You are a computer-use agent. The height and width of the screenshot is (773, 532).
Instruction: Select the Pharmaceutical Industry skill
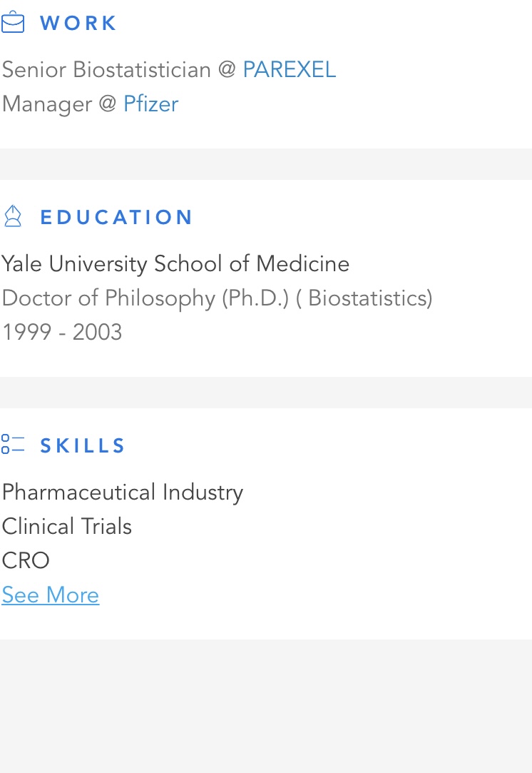tap(123, 492)
